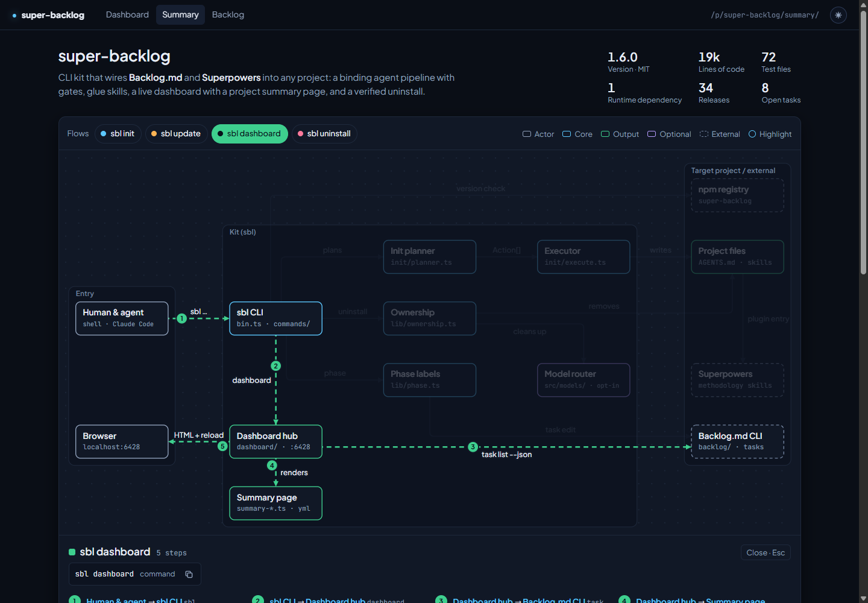
Task: Select the sbl update flow
Action: [x=176, y=134]
